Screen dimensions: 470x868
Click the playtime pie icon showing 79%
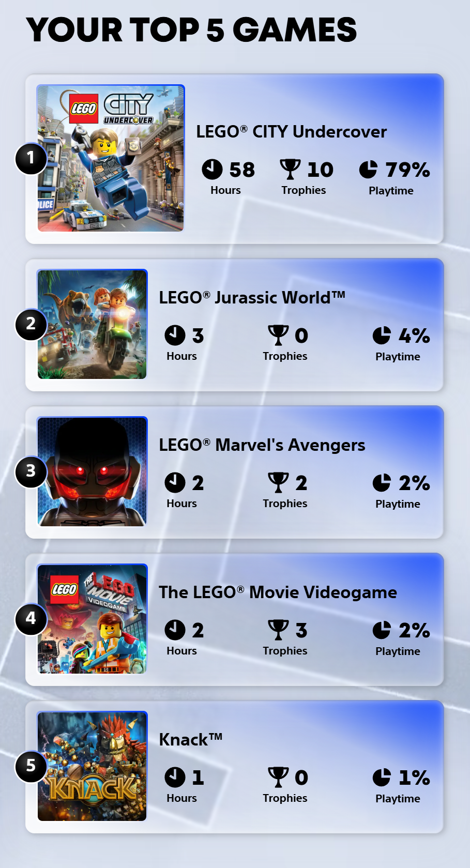(368, 169)
